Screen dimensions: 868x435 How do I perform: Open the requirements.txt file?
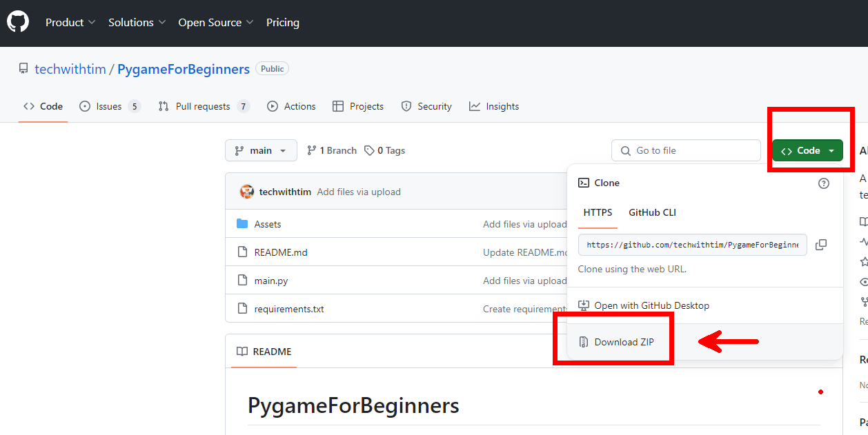[x=289, y=309]
